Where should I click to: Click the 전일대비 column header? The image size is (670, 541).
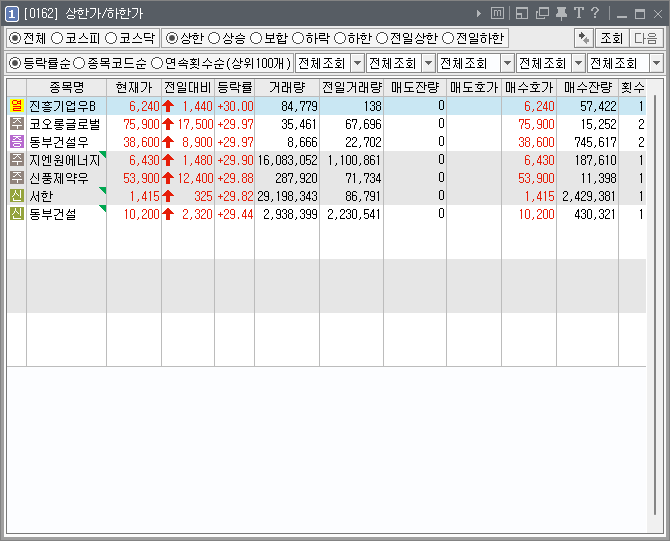(x=188, y=88)
